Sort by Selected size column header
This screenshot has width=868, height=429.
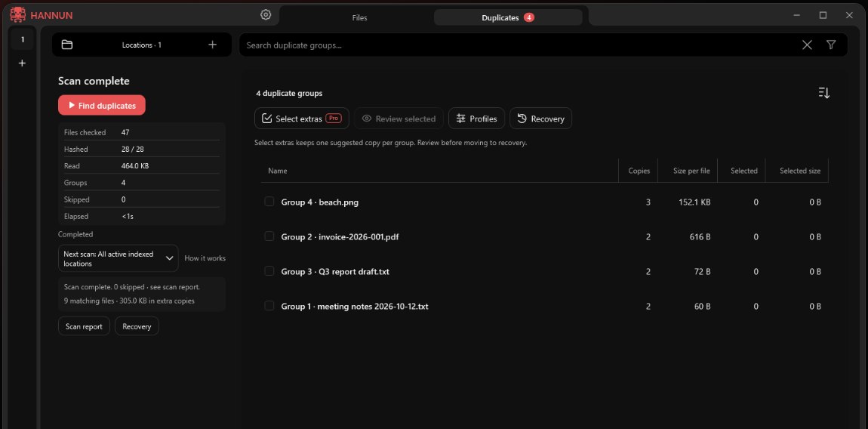pos(801,171)
